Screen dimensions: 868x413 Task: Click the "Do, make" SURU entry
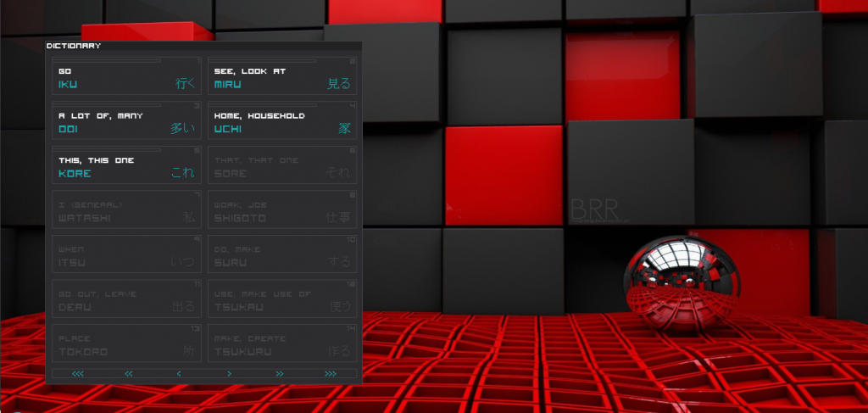tap(282, 255)
